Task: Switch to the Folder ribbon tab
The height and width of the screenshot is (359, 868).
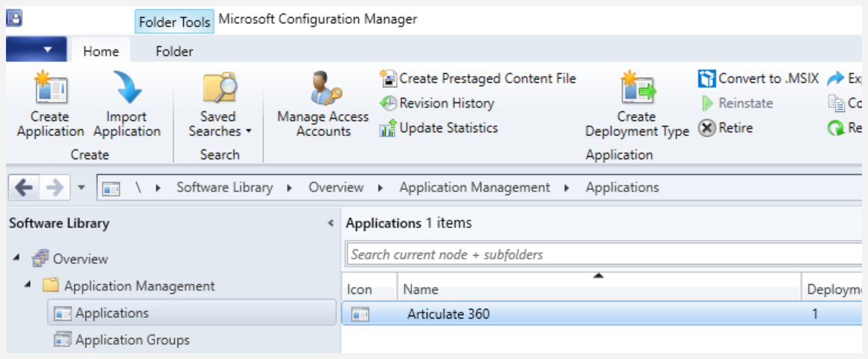Action: click(174, 52)
